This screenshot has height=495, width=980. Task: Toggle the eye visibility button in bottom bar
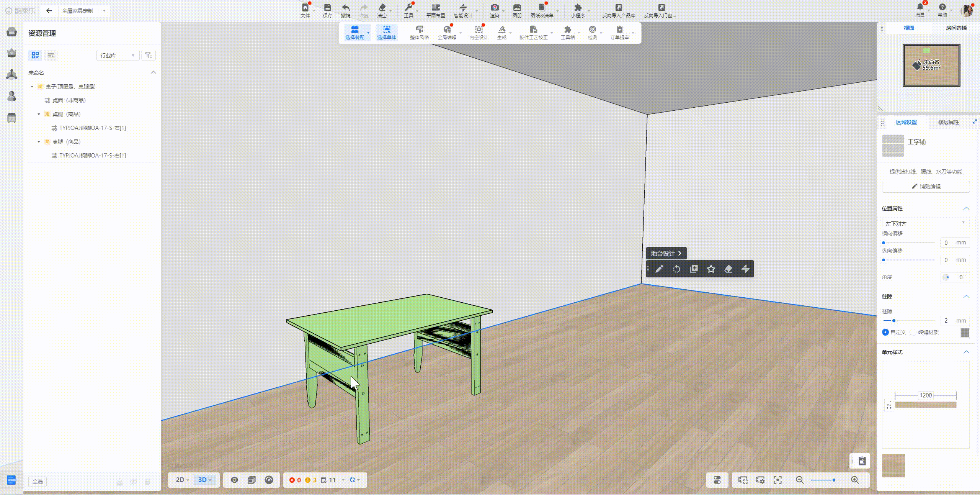[234, 480]
